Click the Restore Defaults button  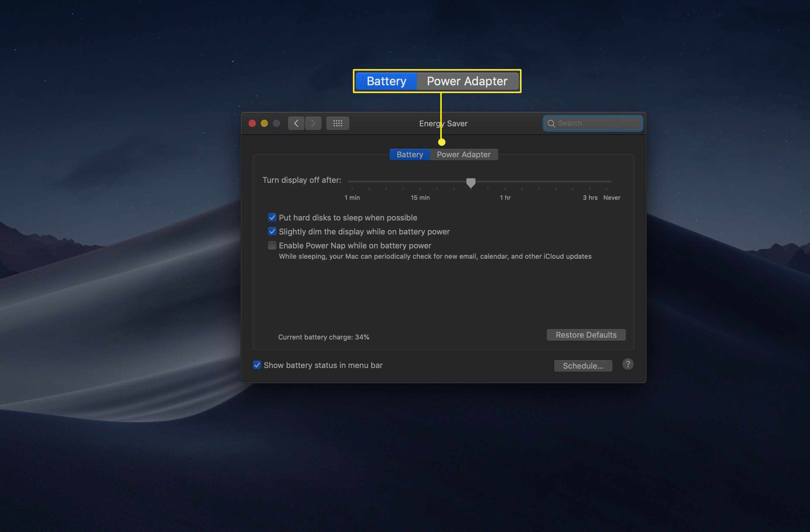586,334
